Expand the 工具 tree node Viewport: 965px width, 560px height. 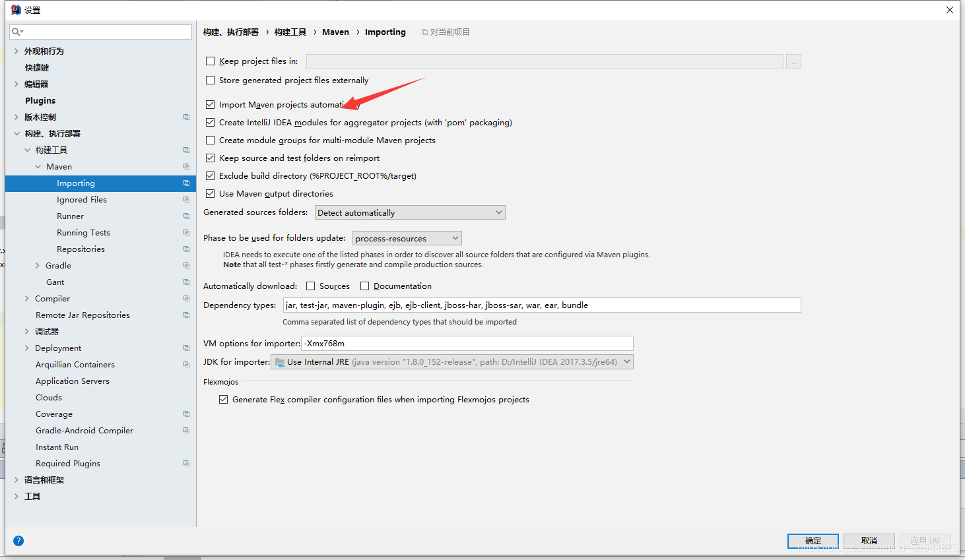[17, 497]
